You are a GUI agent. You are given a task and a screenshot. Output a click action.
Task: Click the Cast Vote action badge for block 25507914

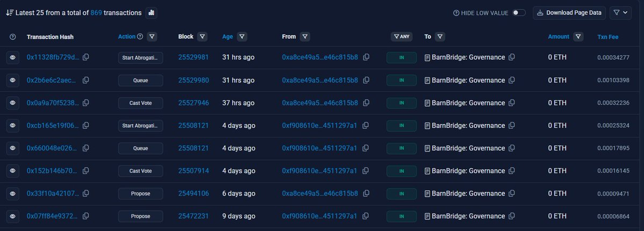[x=141, y=171]
